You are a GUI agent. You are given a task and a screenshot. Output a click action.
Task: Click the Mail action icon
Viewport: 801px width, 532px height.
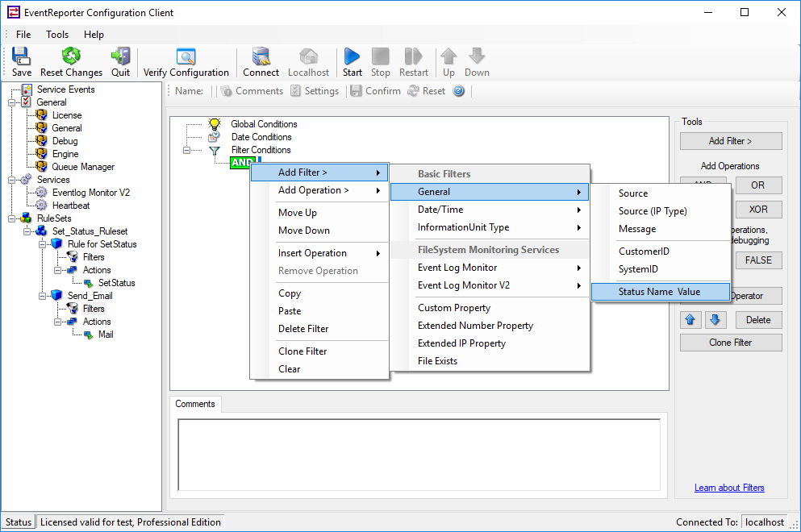pos(89,335)
